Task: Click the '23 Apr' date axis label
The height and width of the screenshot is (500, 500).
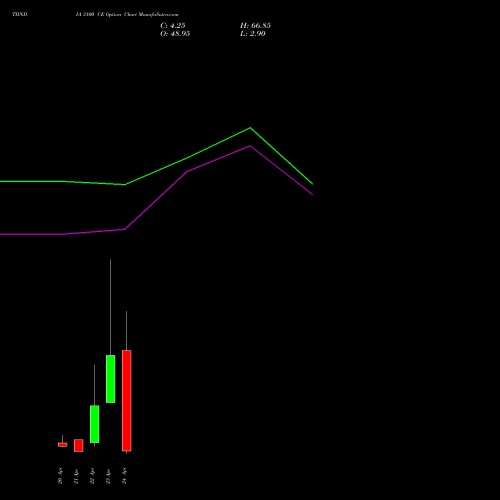Action: coord(108,476)
